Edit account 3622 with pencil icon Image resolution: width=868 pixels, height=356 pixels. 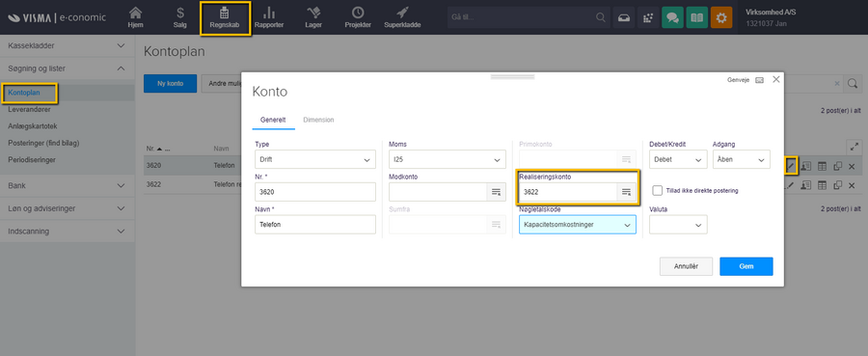click(x=791, y=185)
